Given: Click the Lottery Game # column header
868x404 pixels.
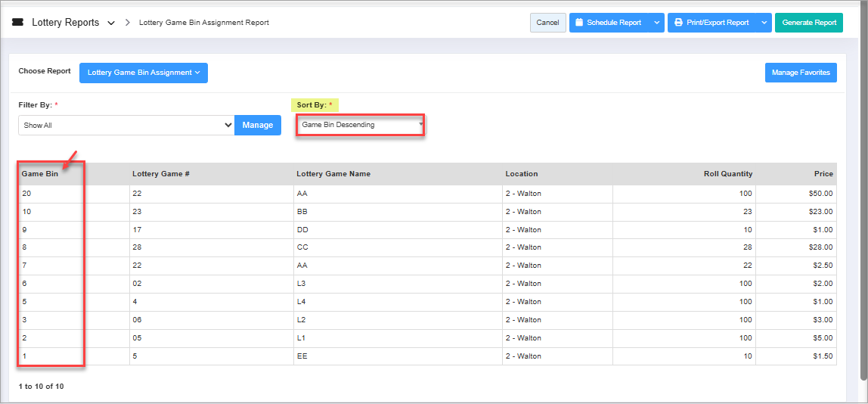Looking at the screenshot, I should pyautogui.click(x=160, y=174).
